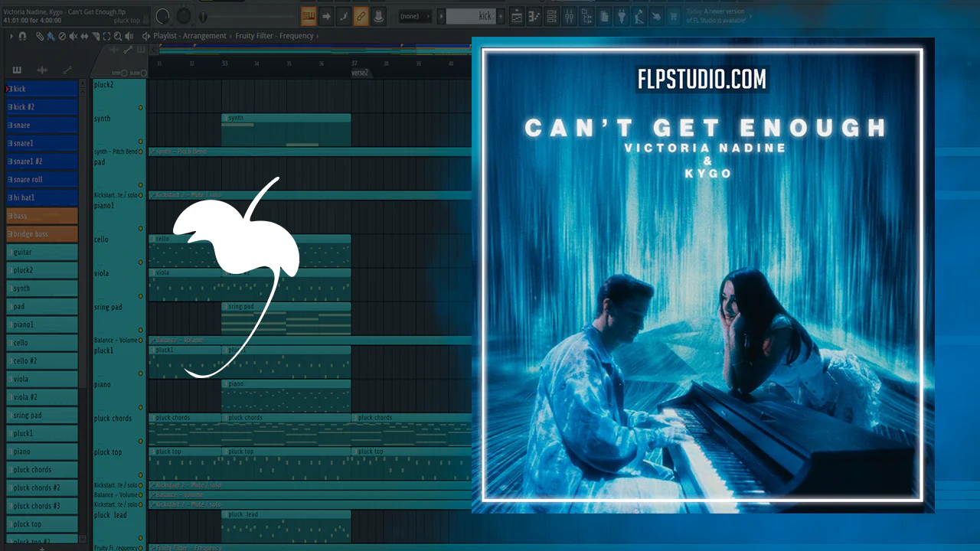Image resolution: width=980 pixels, height=551 pixels.
Task: Select the kick #2 pattern
Action: click(42, 107)
